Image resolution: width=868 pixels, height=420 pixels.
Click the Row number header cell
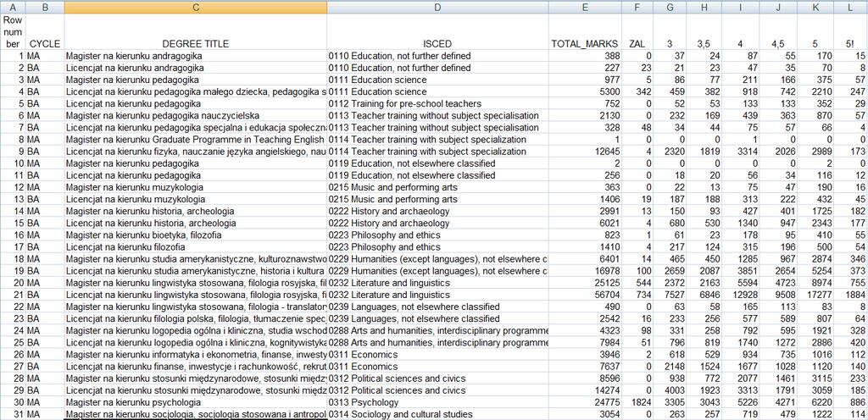click(13, 31)
